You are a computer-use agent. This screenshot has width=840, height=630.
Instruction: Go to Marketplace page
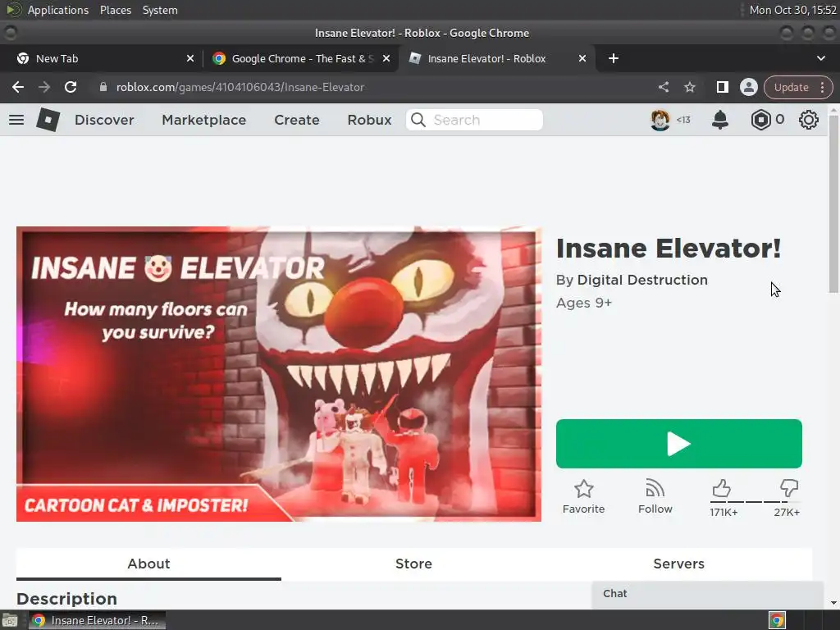pyautogui.click(x=204, y=120)
